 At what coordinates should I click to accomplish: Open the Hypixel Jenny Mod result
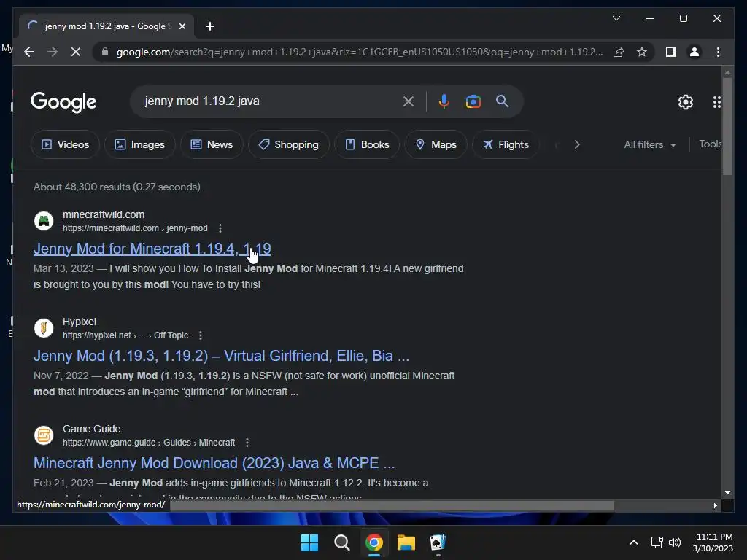pos(221,356)
